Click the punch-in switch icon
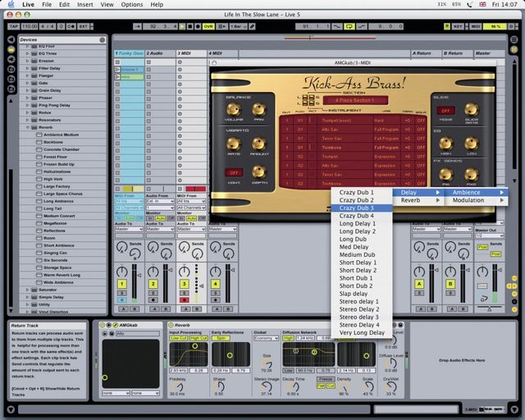The width and height of the screenshot is (525, 420). pyautogui.click(x=337, y=26)
